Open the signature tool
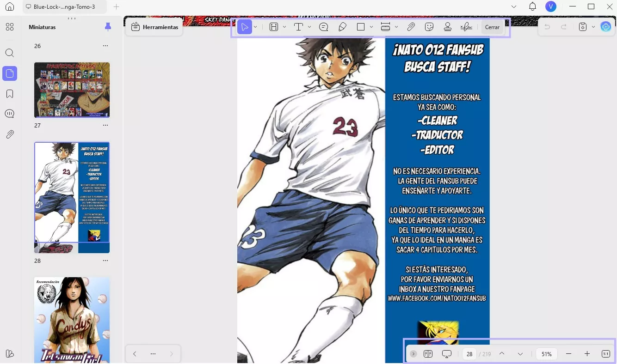This screenshot has width=617, height=364. coord(467,27)
